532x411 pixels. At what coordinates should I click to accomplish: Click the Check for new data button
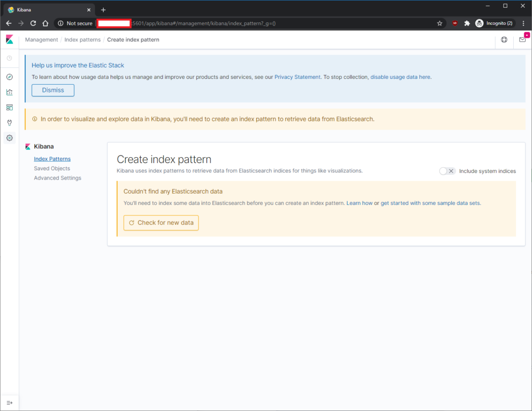[161, 223]
